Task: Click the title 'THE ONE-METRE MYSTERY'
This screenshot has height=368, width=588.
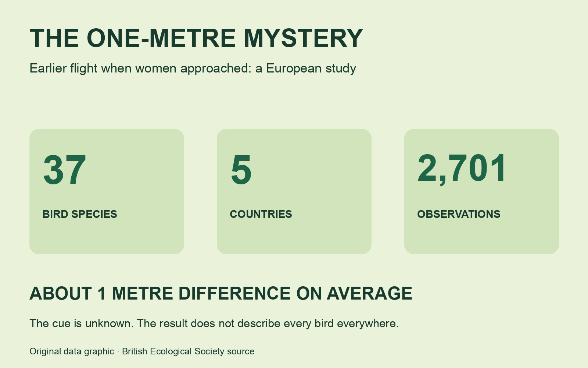Action: point(196,38)
